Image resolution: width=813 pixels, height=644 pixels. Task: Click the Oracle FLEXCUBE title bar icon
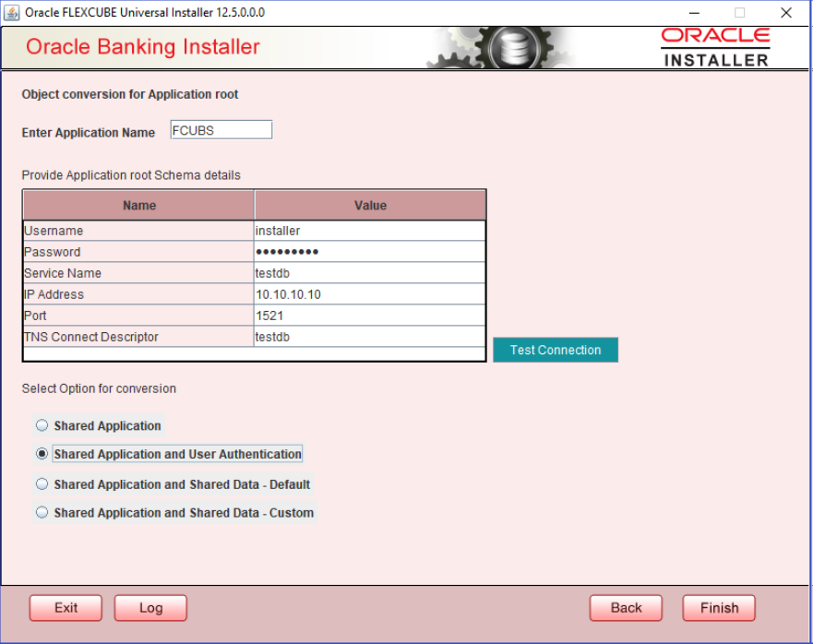[13, 12]
